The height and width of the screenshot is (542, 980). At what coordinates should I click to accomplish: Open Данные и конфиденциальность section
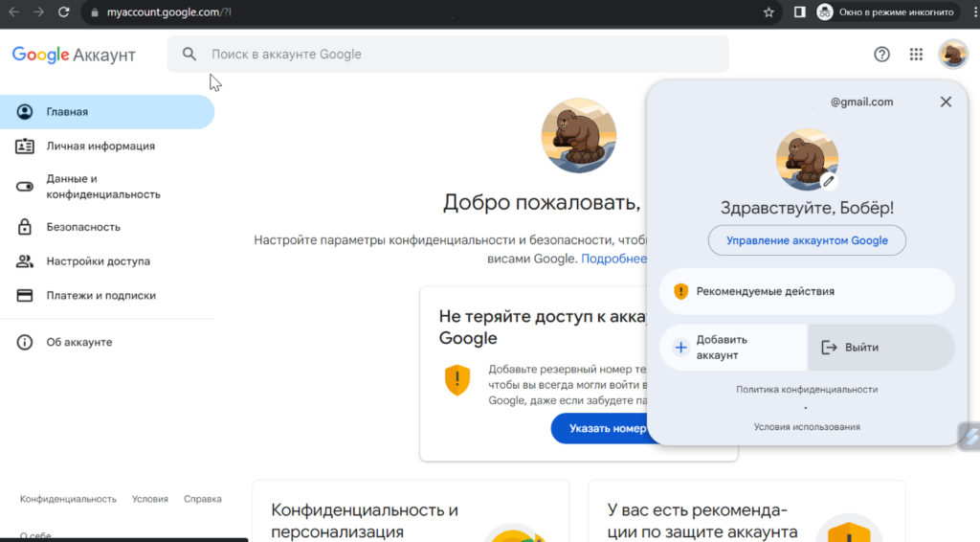(x=107, y=187)
